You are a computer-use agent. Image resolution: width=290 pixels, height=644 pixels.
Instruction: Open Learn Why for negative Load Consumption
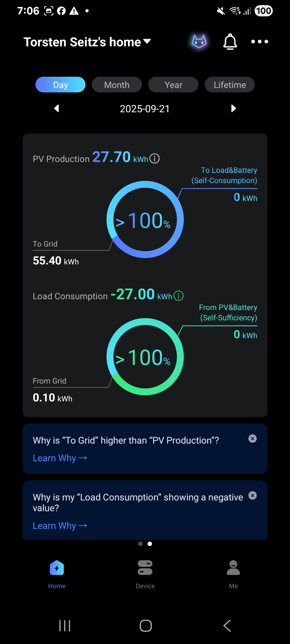pos(60,526)
